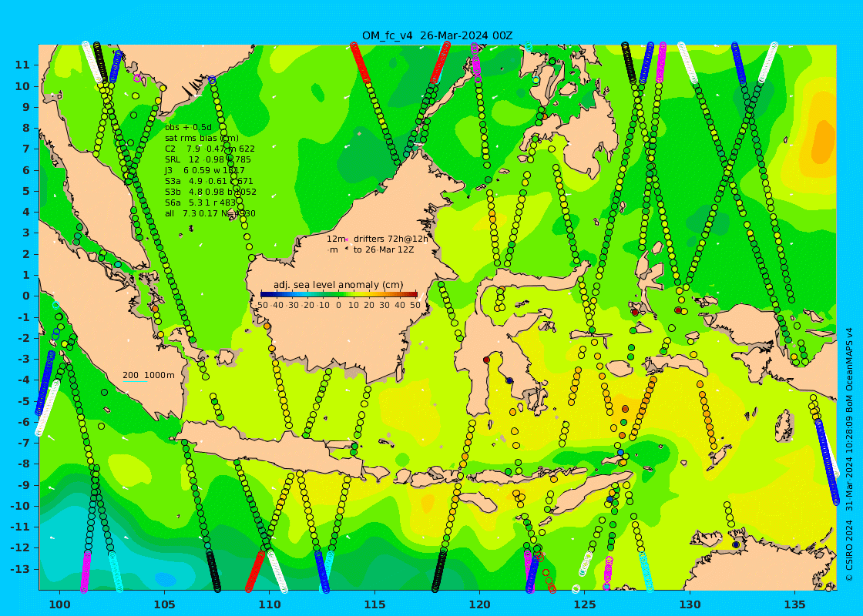
Task: Click latitude axis label -1
Action: pos(24,316)
